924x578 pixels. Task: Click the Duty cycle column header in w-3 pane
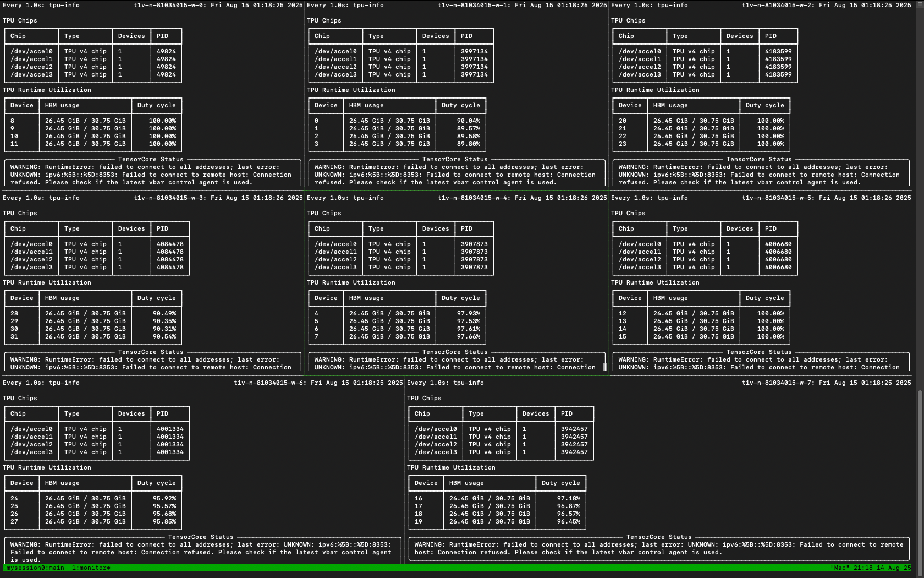coord(157,298)
